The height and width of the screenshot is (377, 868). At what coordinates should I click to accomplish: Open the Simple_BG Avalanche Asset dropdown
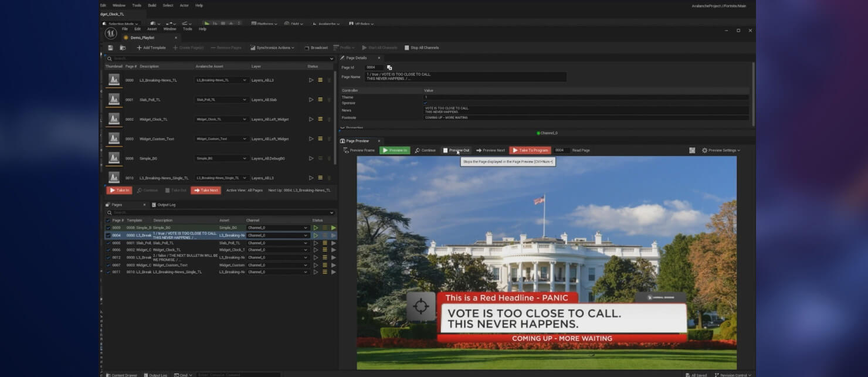pos(221,158)
